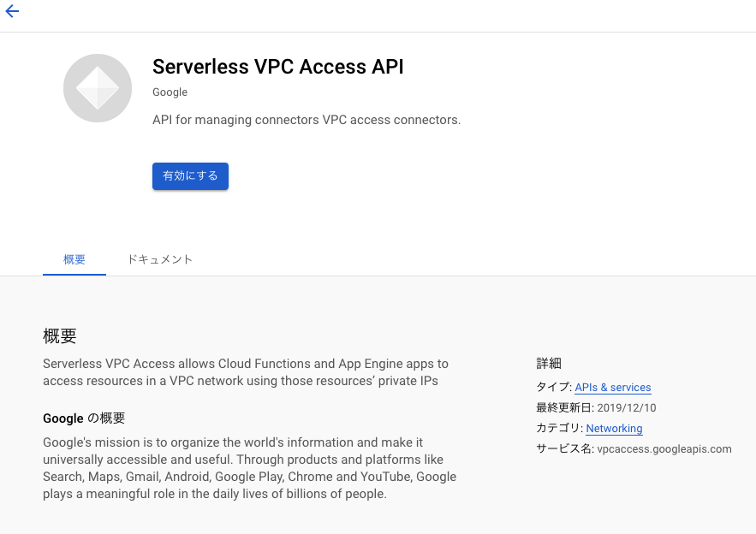This screenshot has height=534, width=756.
Task: Click the 有効にする enable button
Action: [190, 176]
